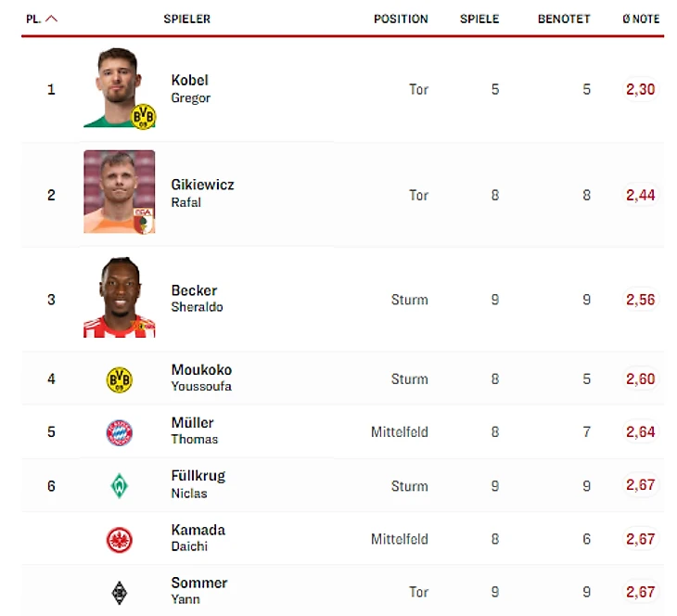Sort table by Ø NOTE column
The width and height of the screenshot is (677, 616).
pyautogui.click(x=641, y=19)
